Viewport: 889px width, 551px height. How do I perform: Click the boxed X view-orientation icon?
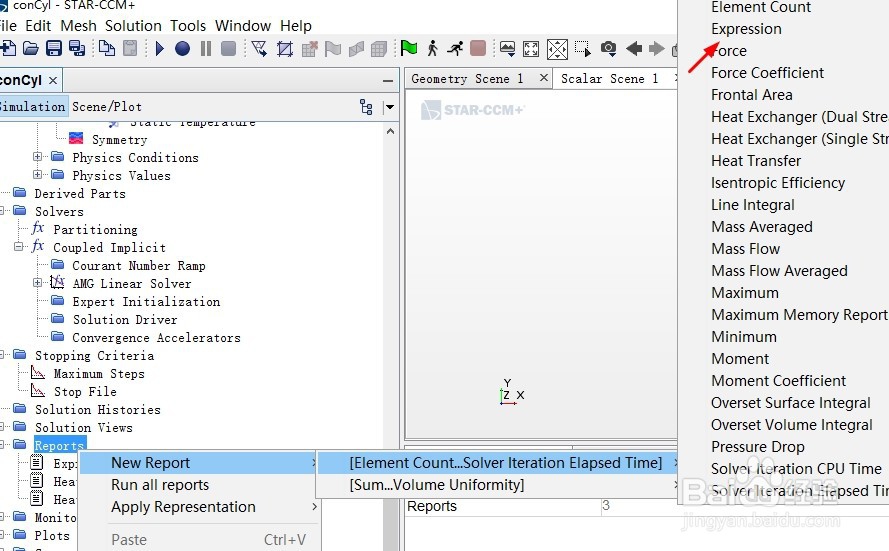click(x=557, y=49)
